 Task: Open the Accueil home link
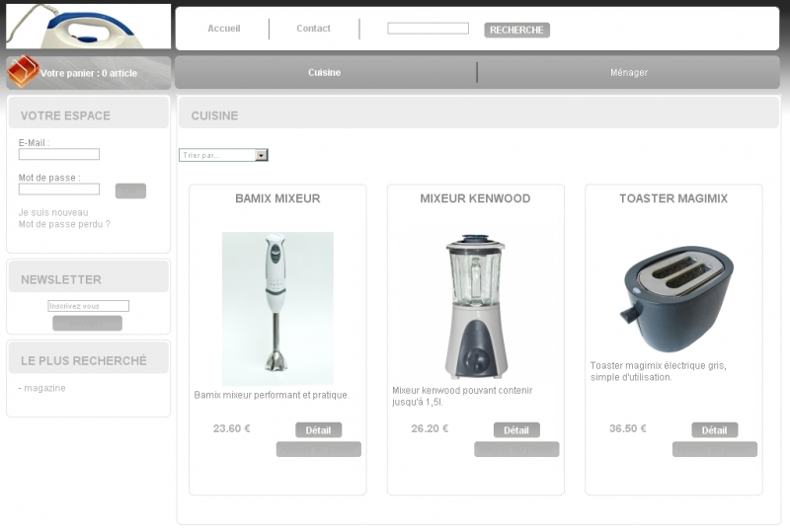tap(224, 29)
